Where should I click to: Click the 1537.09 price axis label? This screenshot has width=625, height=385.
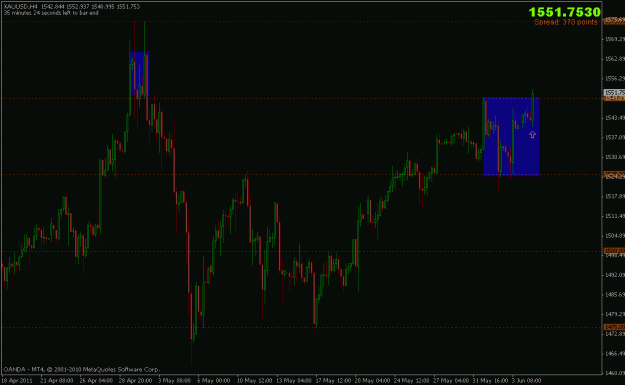(x=615, y=138)
